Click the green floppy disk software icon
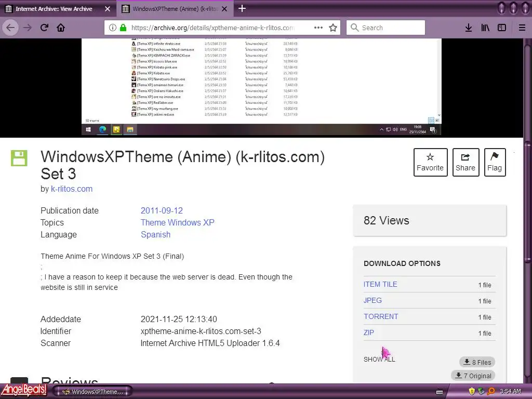The width and height of the screenshot is (532, 399). (19, 158)
